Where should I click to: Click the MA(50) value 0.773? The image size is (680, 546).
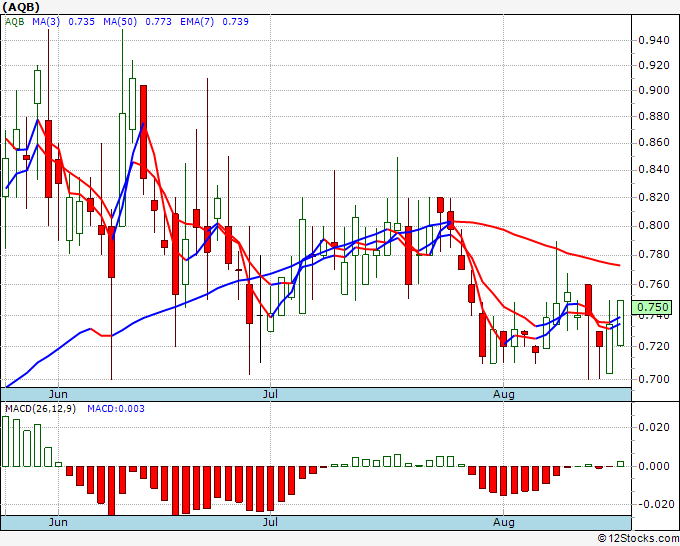(158, 22)
